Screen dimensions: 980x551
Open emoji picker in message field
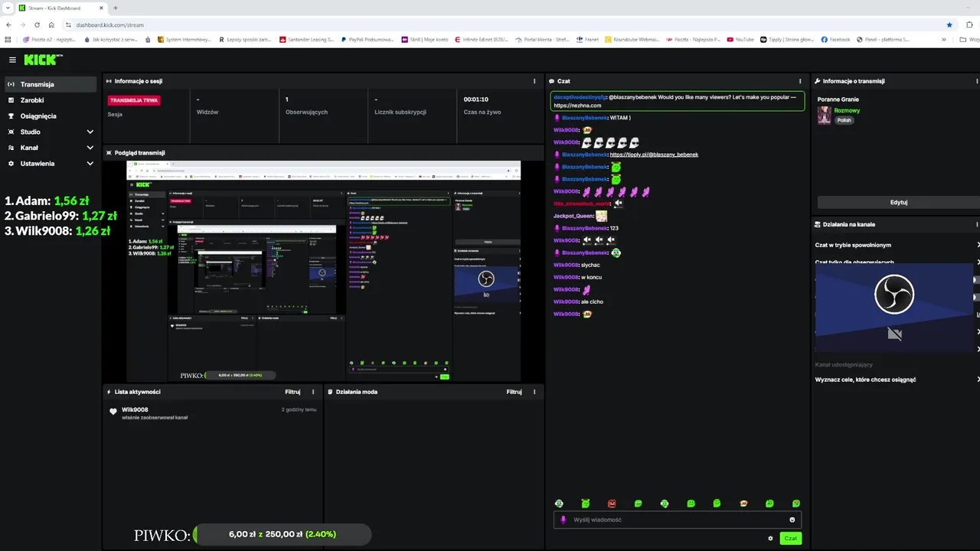(792, 520)
